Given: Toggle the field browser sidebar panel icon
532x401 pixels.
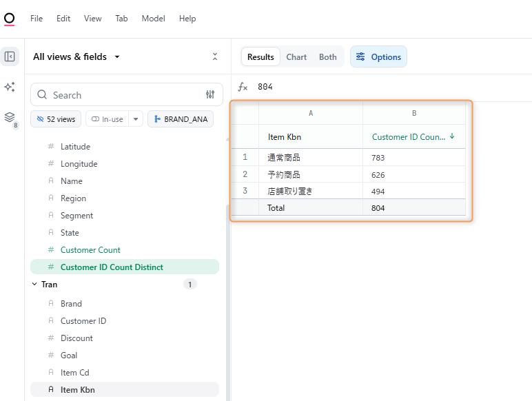Looking at the screenshot, I should click(x=10, y=56).
